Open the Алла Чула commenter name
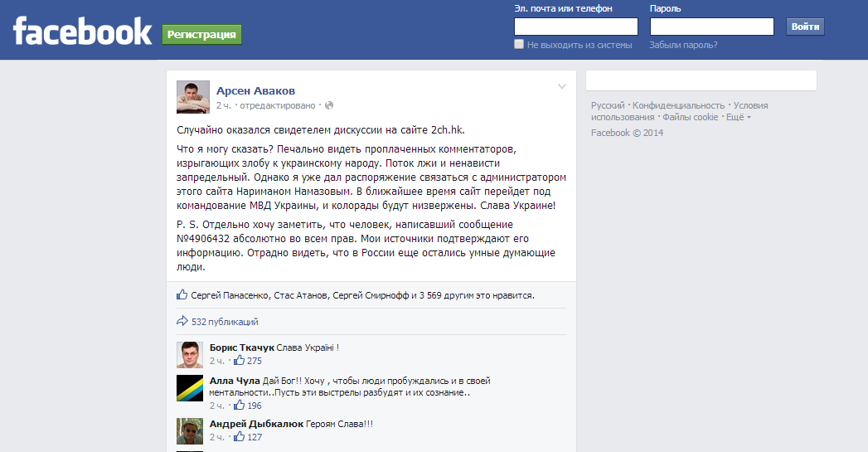 [x=235, y=382]
